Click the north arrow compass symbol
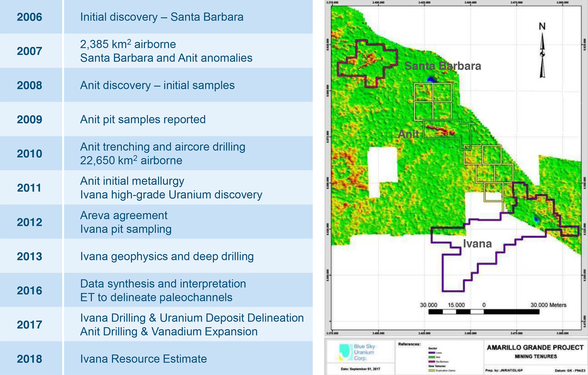This screenshot has height=375, width=588. coord(542,51)
